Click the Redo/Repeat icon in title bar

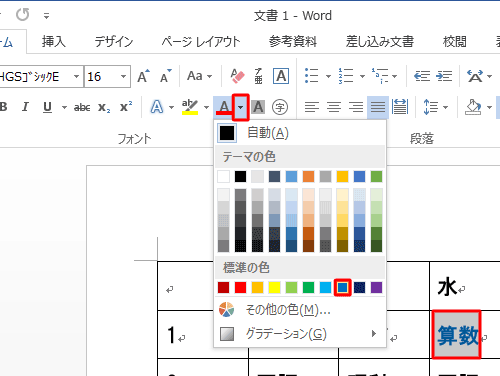pos(23,15)
